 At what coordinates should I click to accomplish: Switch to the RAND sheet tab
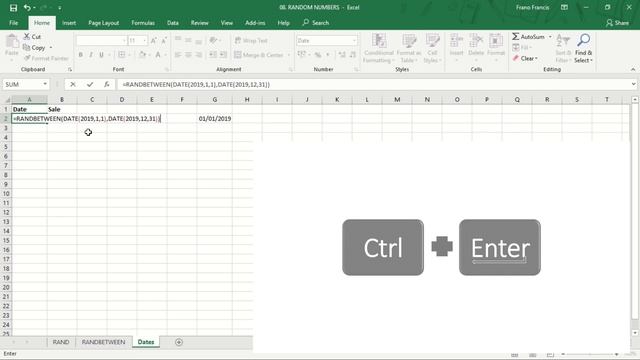pyautogui.click(x=61, y=342)
